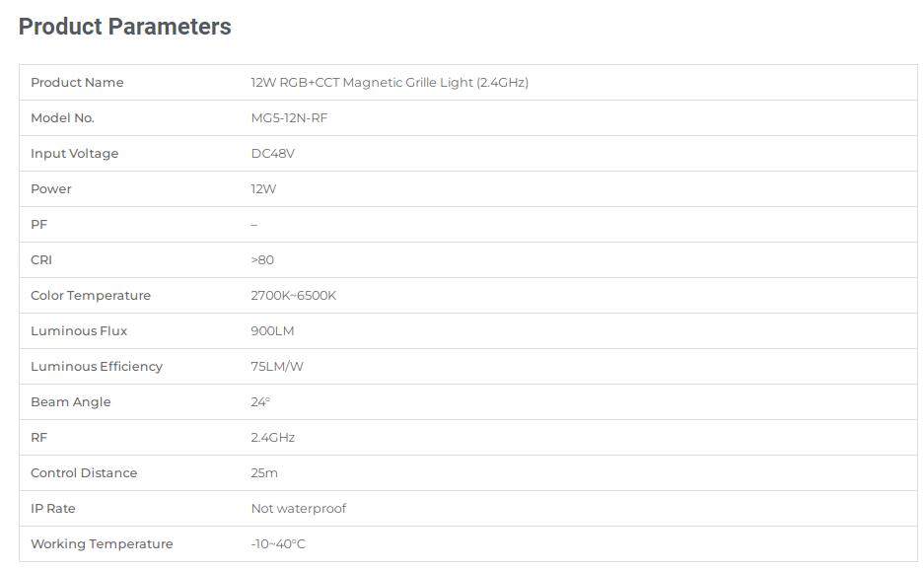Select the Color Temperature label
The height and width of the screenshot is (569, 924).
pyautogui.click(x=91, y=295)
